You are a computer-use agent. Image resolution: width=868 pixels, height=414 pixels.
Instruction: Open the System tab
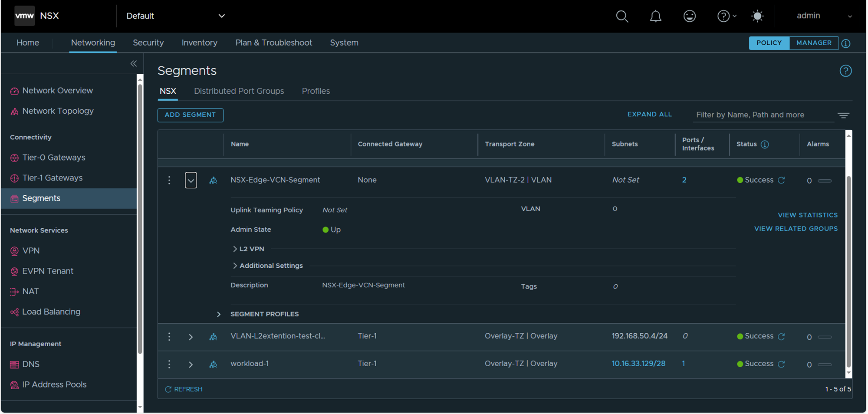tap(344, 43)
